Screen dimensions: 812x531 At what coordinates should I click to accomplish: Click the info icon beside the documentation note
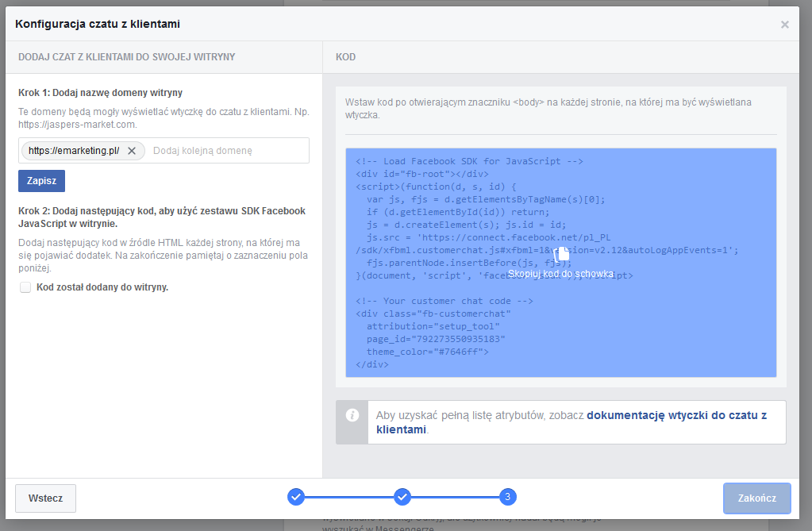coord(352,415)
